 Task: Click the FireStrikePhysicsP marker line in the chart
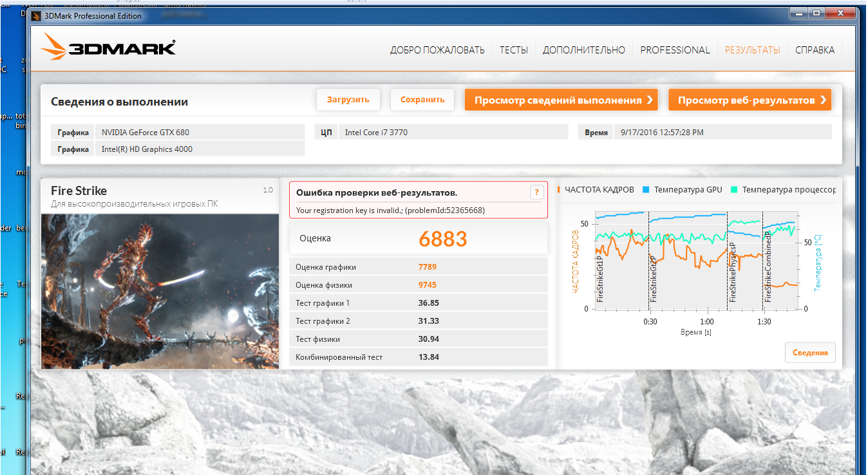click(727, 261)
